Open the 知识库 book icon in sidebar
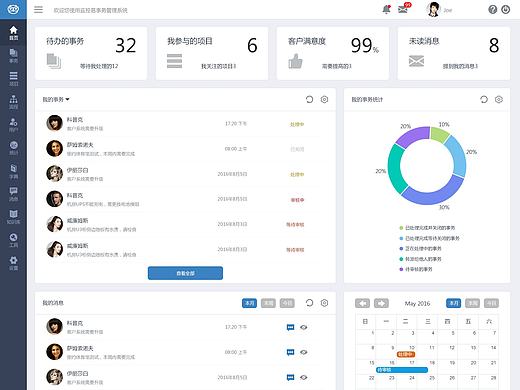The width and height of the screenshot is (520, 390). [13, 217]
